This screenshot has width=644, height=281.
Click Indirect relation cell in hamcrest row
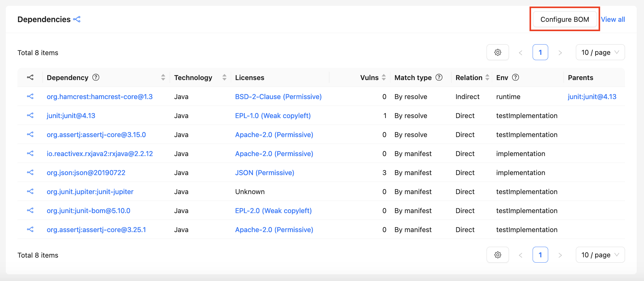pyautogui.click(x=467, y=97)
